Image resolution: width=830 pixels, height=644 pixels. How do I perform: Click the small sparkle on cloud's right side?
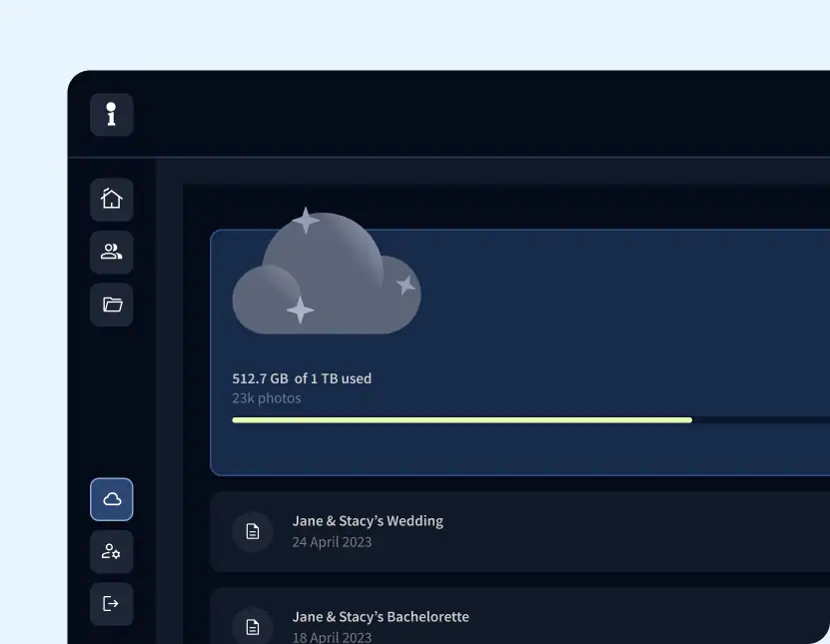(406, 285)
